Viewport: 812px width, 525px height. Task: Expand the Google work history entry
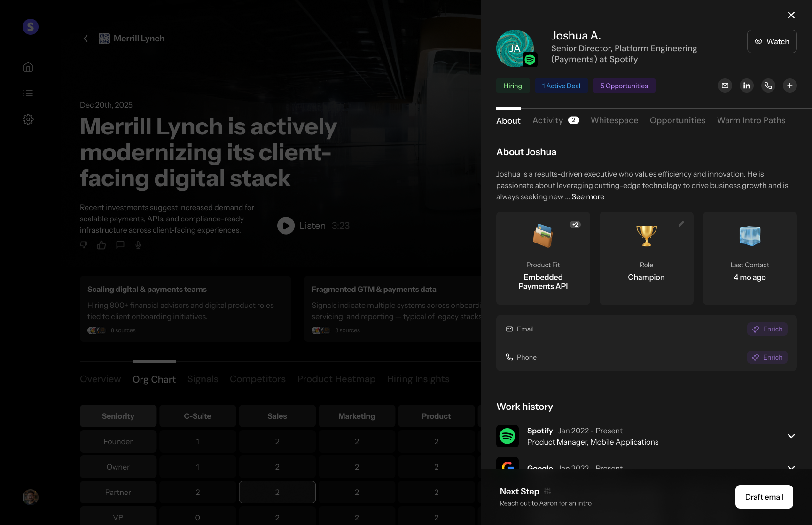point(791,467)
